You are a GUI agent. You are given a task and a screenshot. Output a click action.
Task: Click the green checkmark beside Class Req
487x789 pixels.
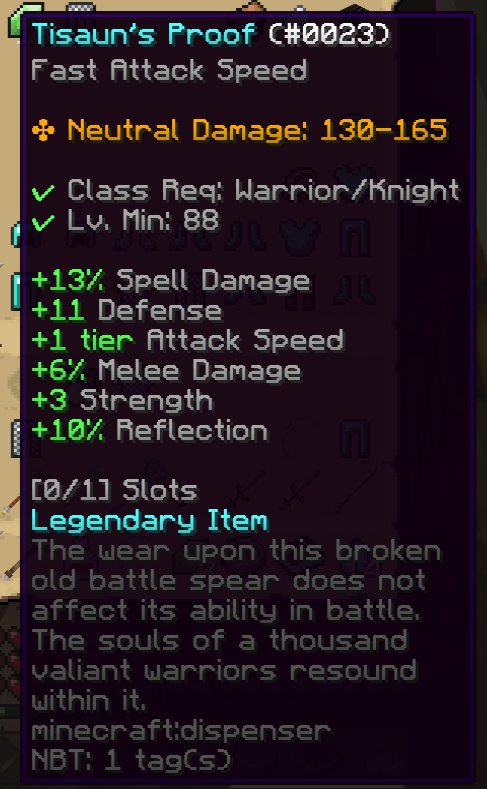point(43,192)
